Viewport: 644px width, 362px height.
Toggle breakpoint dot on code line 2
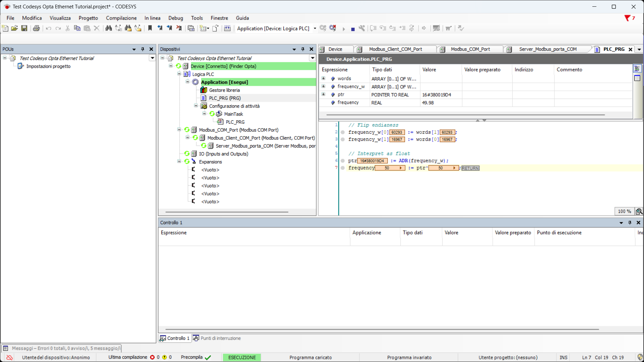pyautogui.click(x=342, y=132)
